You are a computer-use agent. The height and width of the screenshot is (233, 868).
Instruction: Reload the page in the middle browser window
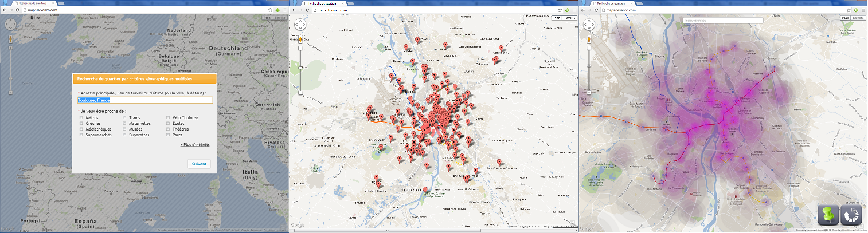coord(307,10)
